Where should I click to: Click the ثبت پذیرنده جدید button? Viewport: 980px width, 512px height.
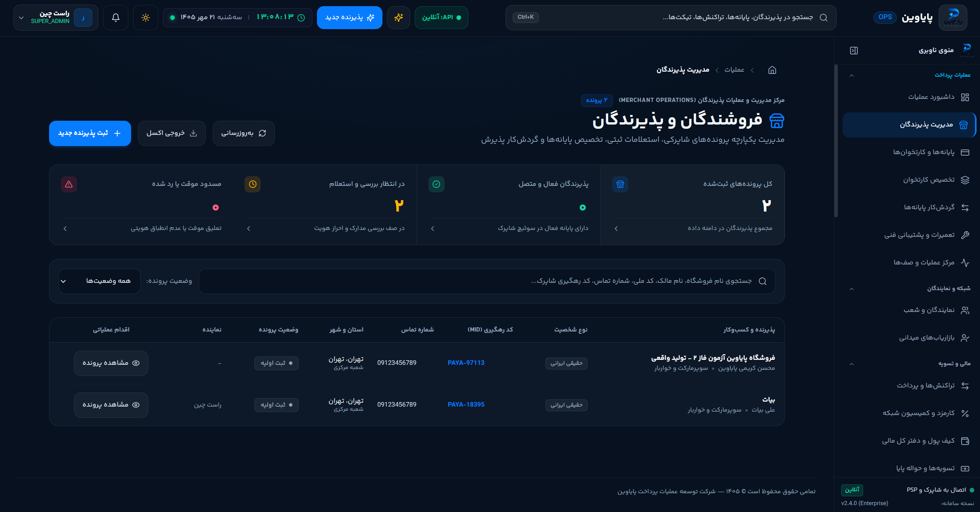click(x=90, y=133)
